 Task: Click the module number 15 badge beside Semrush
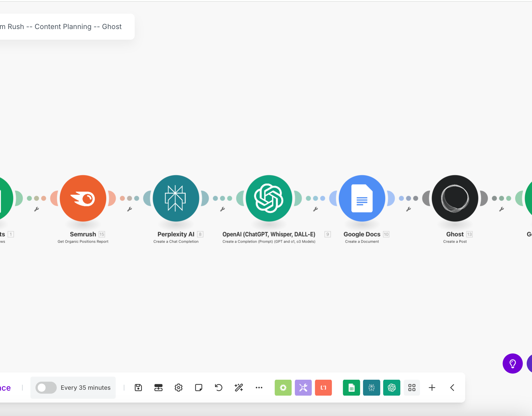pos(102,234)
